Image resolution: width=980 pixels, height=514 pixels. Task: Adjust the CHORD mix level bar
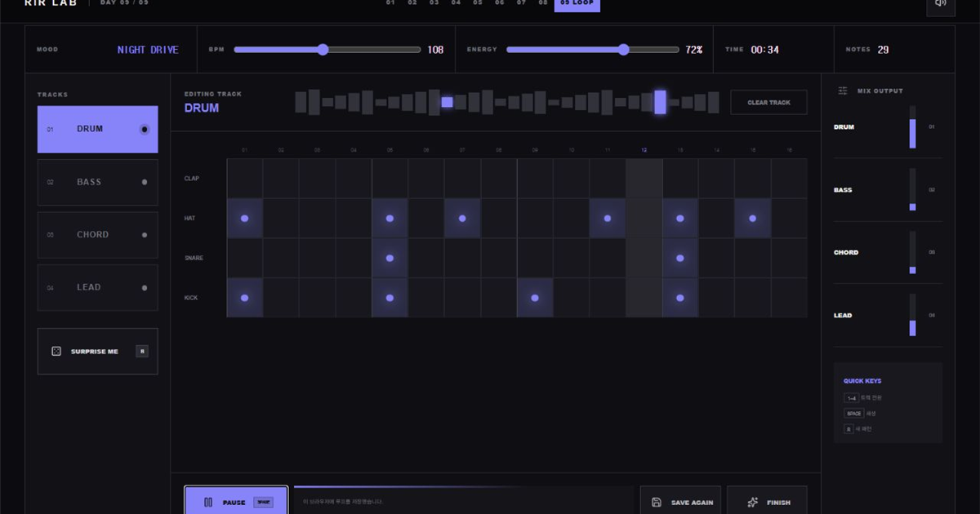912,253
